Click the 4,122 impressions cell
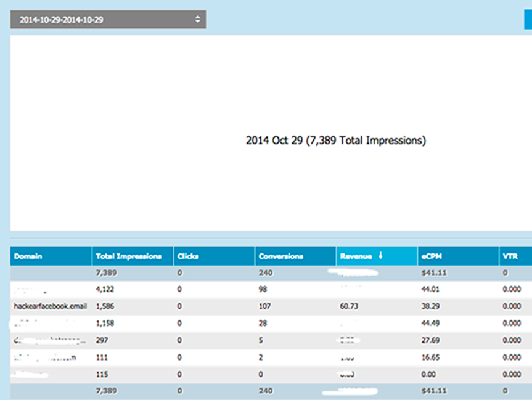 [105, 290]
